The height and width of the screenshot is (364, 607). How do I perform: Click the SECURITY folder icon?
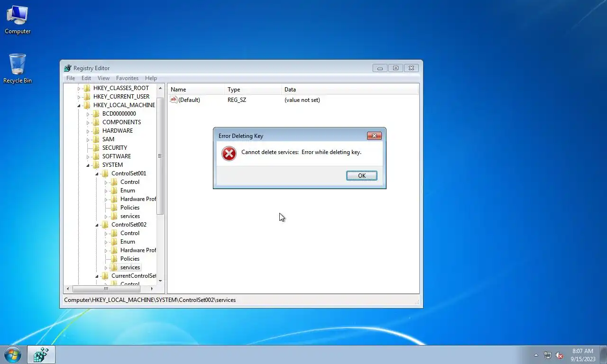point(96,148)
